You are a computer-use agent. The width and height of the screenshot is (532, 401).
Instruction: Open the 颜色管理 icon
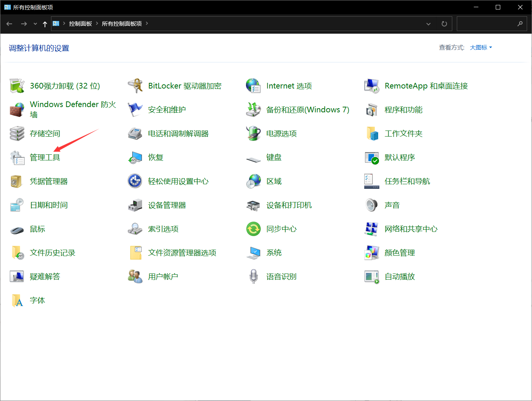tap(372, 253)
